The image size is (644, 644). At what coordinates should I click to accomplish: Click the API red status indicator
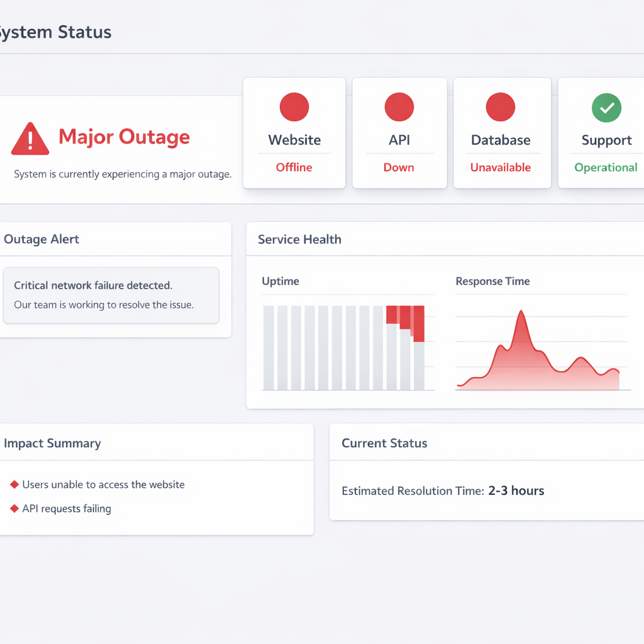[399, 107]
